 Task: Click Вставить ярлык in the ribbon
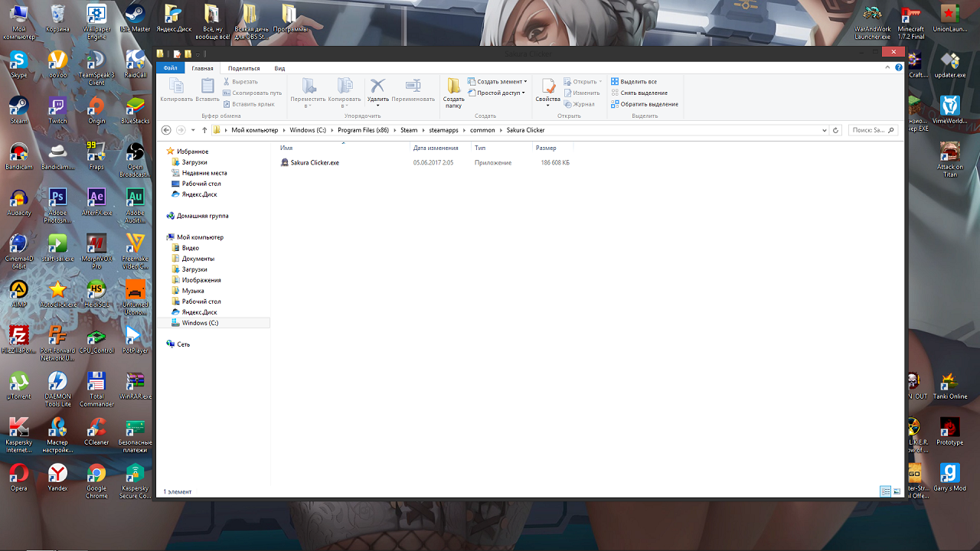click(249, 104)
